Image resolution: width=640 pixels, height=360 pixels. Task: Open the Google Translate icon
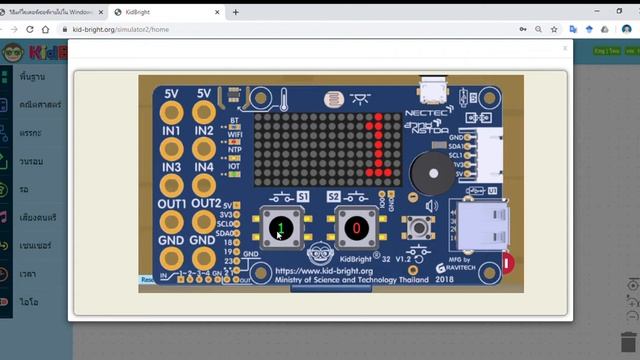coord(573,29)
